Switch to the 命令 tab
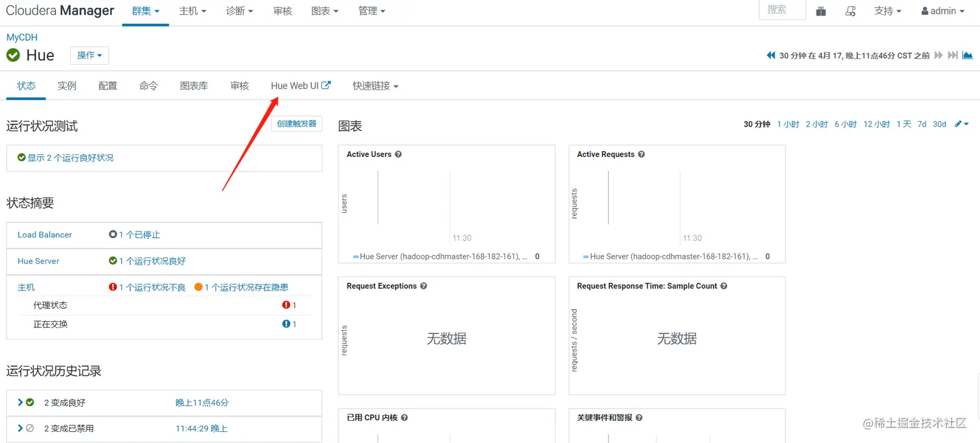Screen dimensions: 980x443 click(148, 86)
